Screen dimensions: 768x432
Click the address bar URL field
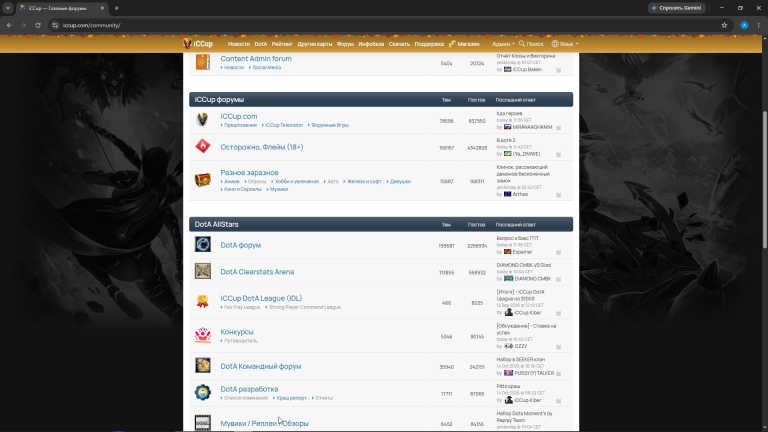coord(382,25)
